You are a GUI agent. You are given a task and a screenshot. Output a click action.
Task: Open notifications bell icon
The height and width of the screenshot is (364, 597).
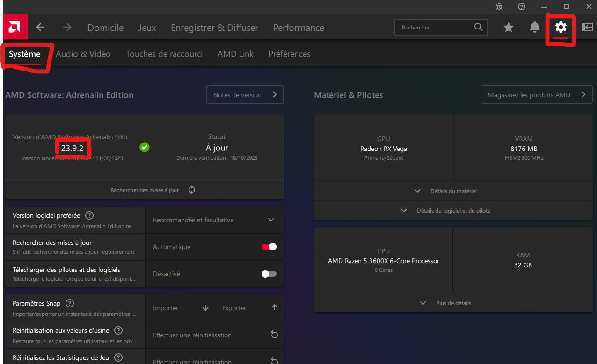(x=534, y=28)
